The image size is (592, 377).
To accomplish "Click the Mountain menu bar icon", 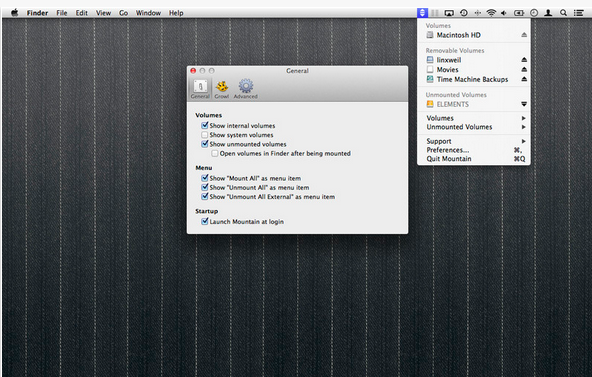I will coord(422,13).
